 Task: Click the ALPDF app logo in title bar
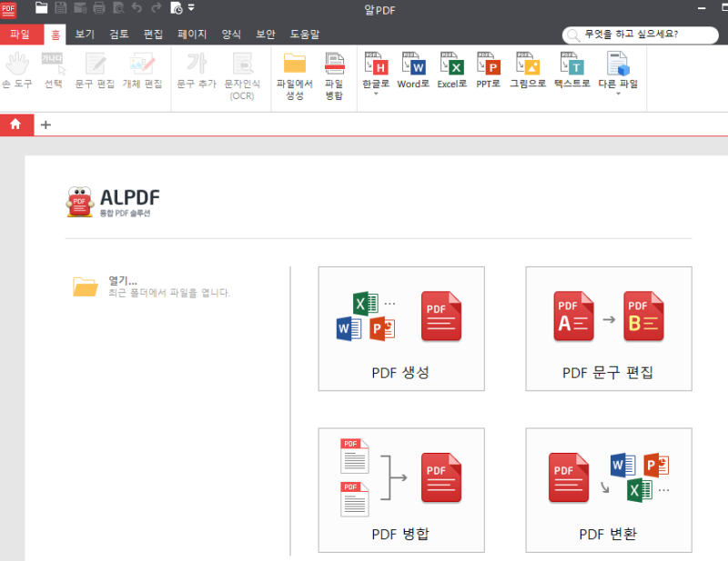[x=8, y=9]
